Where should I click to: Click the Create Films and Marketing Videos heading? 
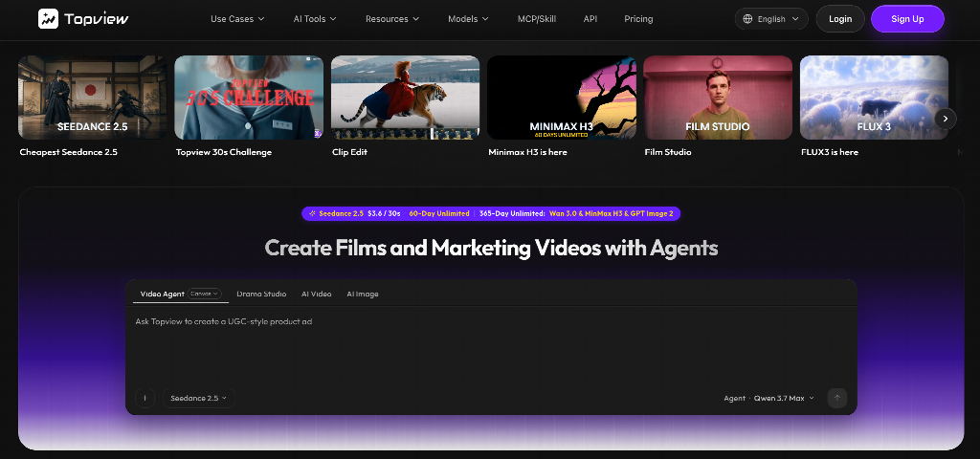(491, 248)
